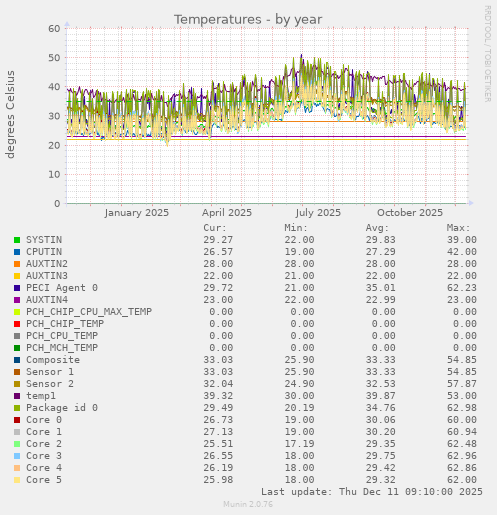Click the 'Sensor 1' legend label
This screenshot has width=497, height=515.
[50, 372]
